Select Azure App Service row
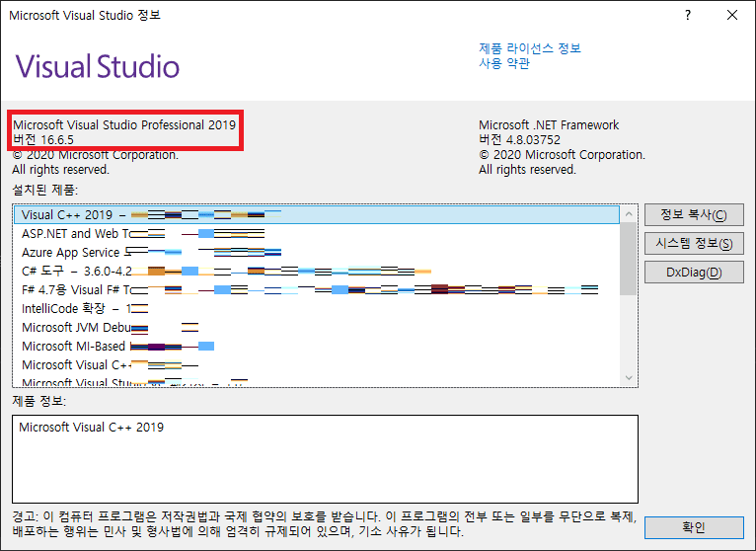 [317, 253]
